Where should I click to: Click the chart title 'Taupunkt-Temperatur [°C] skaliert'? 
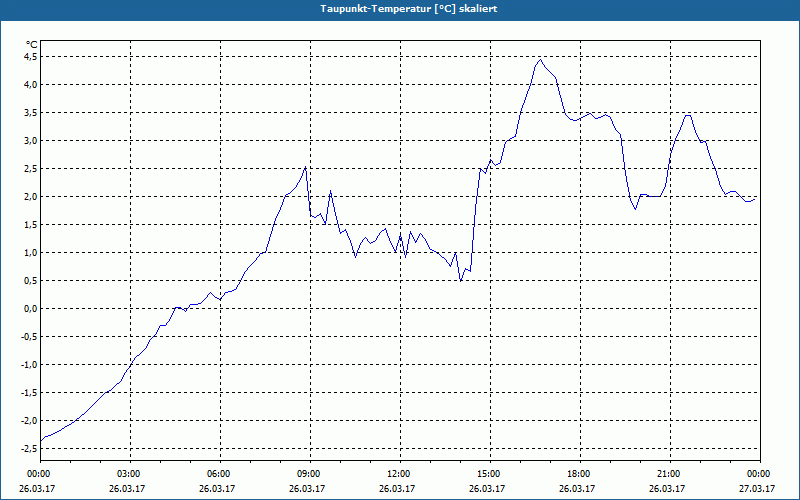pos(409,9)
